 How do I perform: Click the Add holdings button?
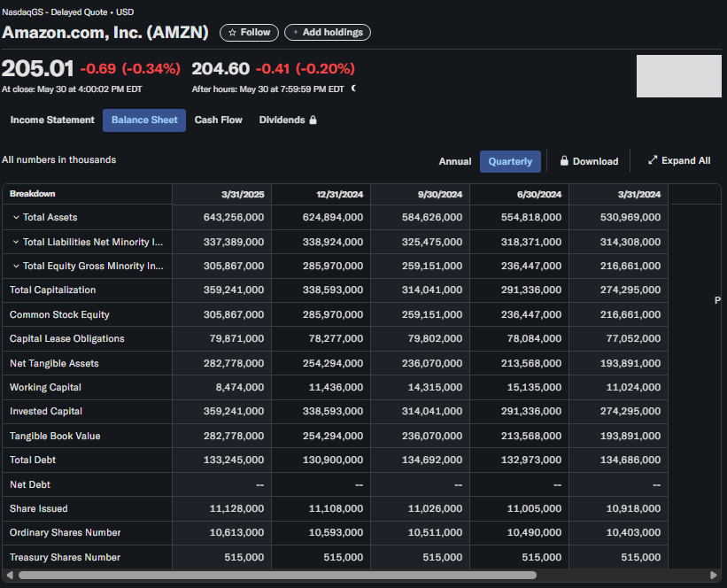tap(328, 33)
